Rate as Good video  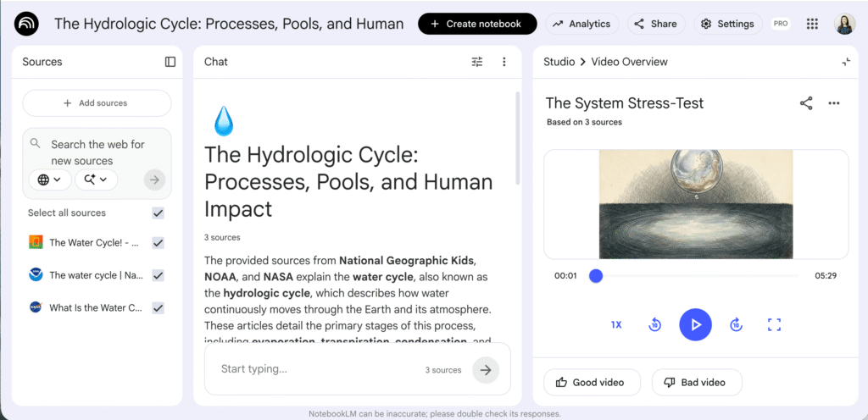[x=592, y=383]
